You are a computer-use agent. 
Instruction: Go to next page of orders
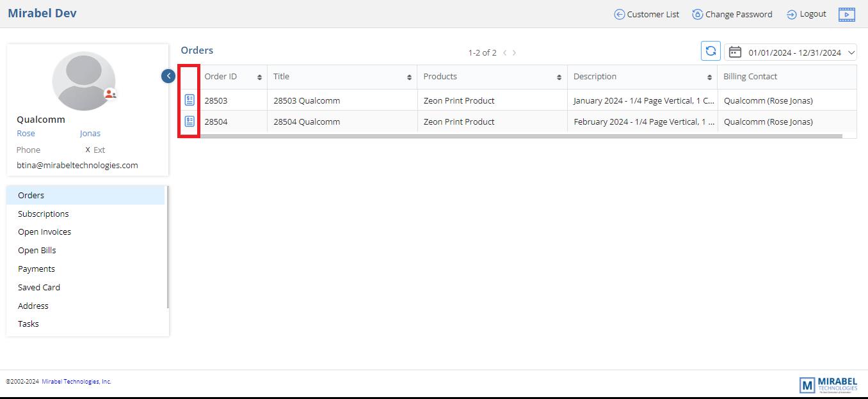514,52
